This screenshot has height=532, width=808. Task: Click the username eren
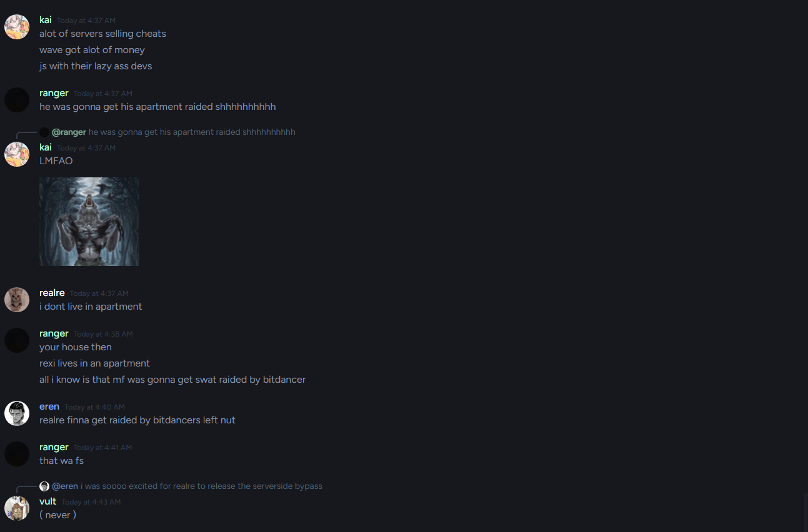click(49, 406)
